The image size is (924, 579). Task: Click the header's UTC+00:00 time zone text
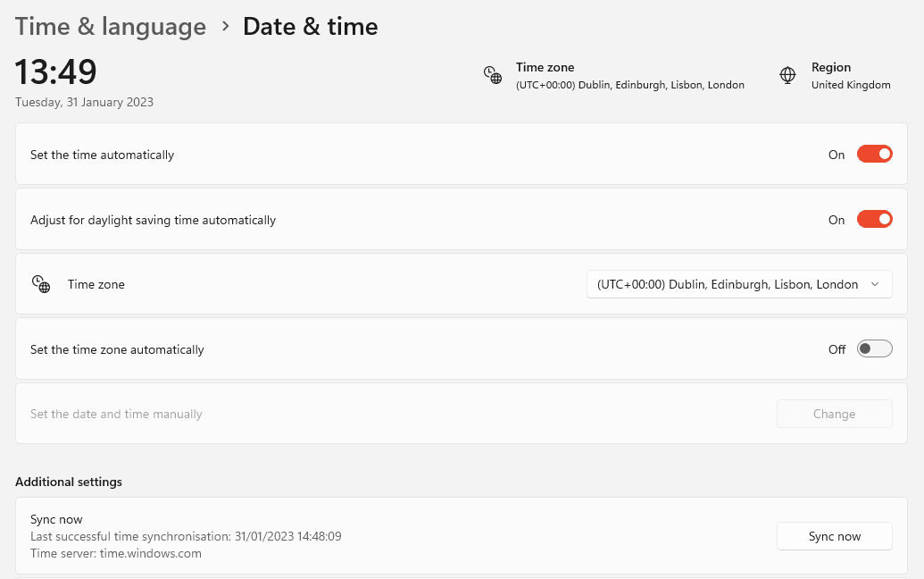click(x=629, y=85)
